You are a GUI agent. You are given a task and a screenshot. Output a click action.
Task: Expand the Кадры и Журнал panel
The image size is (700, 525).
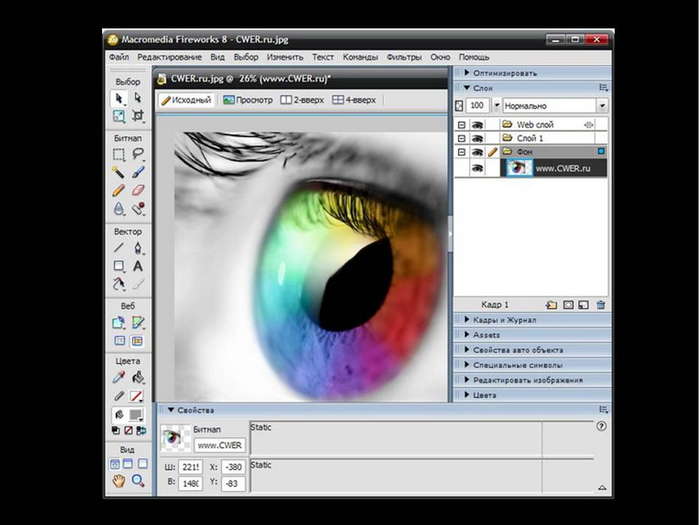(x=467, y=320)
